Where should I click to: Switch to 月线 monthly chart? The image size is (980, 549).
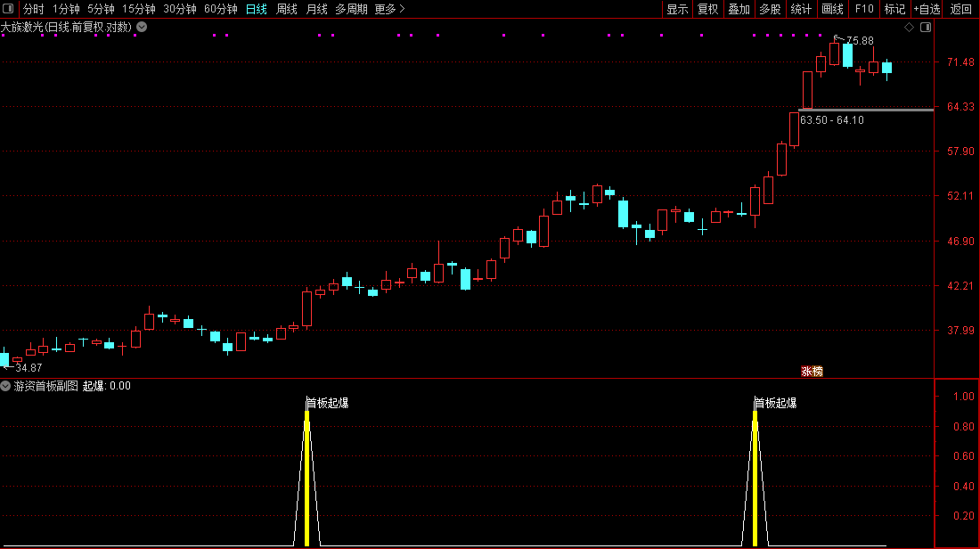(x=317, y=9)
